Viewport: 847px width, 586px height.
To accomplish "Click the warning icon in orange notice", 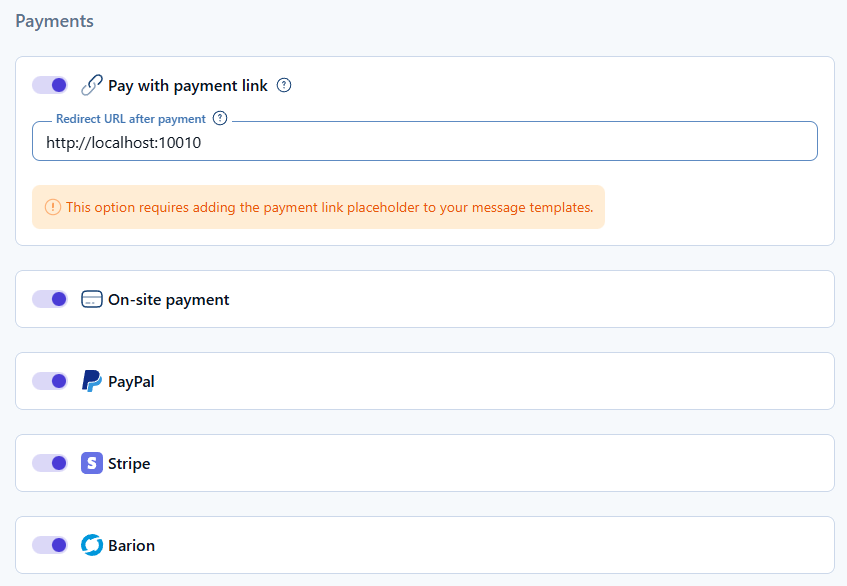I will 53,207.
